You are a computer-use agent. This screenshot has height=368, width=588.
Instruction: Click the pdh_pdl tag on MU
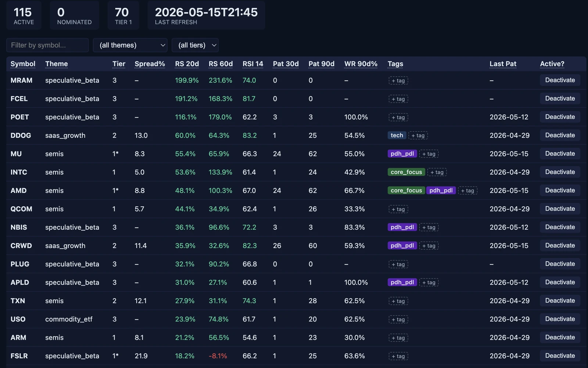(402, 154)
